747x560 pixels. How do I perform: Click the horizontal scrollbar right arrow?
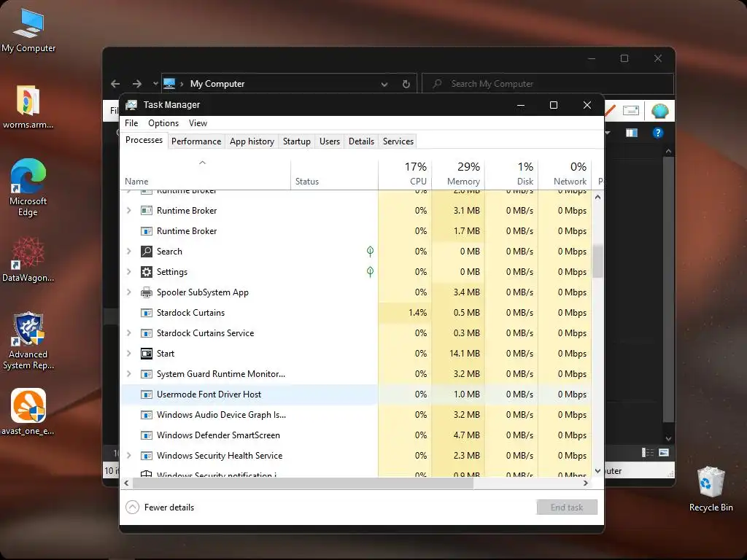pos(586,483)
